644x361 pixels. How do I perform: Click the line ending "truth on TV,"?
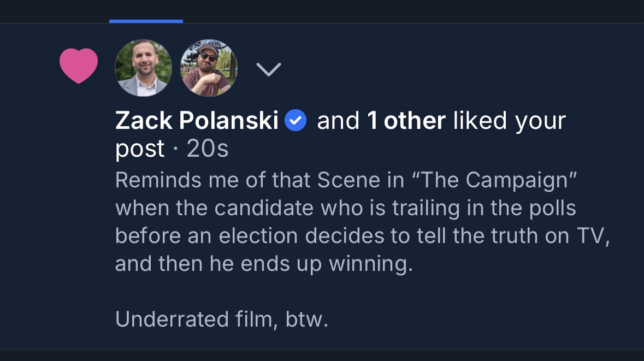click(362, 236)
